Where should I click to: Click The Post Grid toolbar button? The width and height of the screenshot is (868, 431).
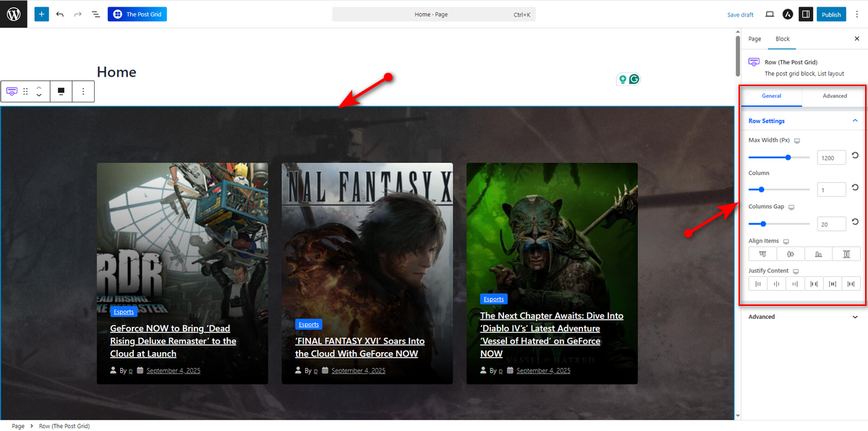(x=137, y=14)
